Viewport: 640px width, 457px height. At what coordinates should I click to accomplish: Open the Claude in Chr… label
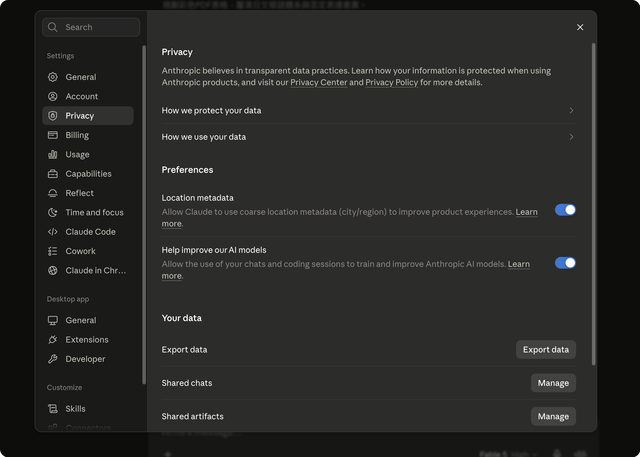96,271
